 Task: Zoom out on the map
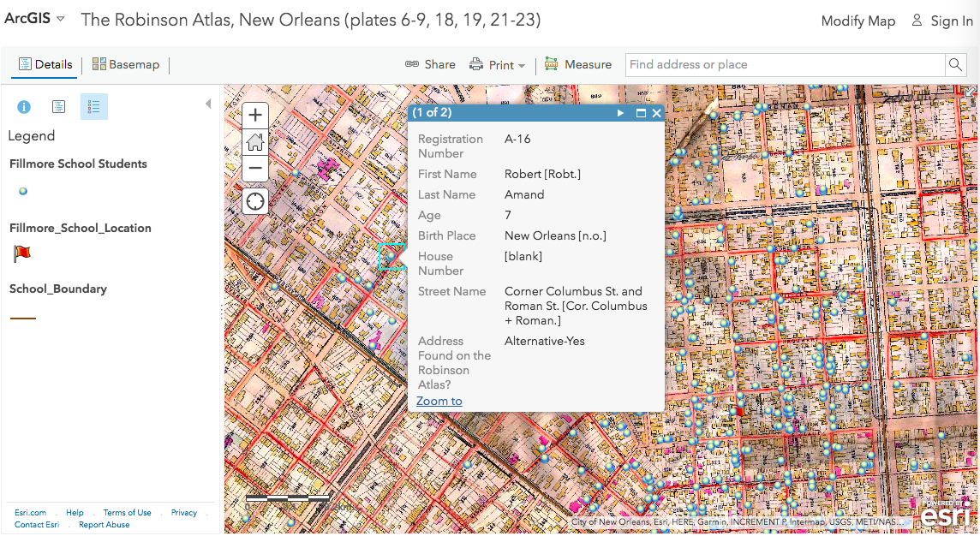coord(255,168)
